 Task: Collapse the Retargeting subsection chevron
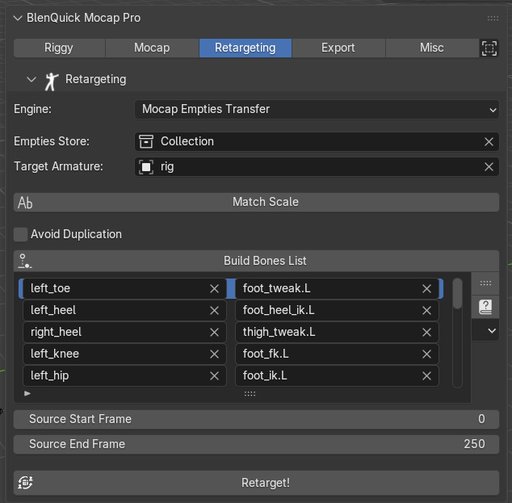tap(31, 79)
